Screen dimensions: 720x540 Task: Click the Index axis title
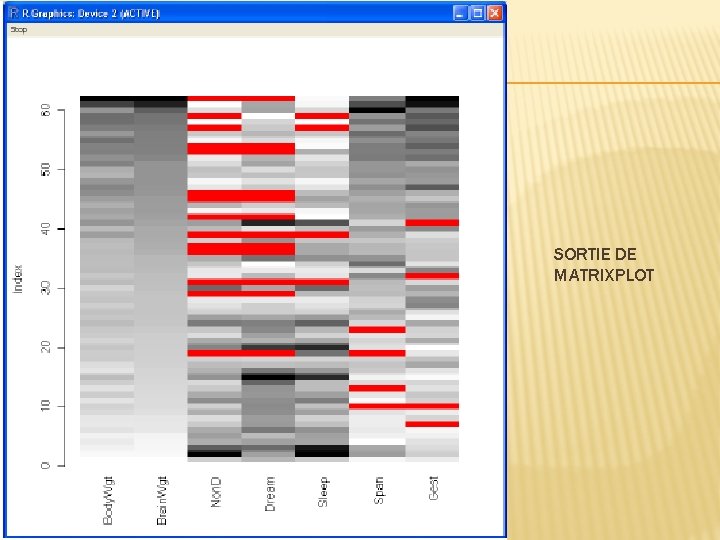(x=17, y=279)
